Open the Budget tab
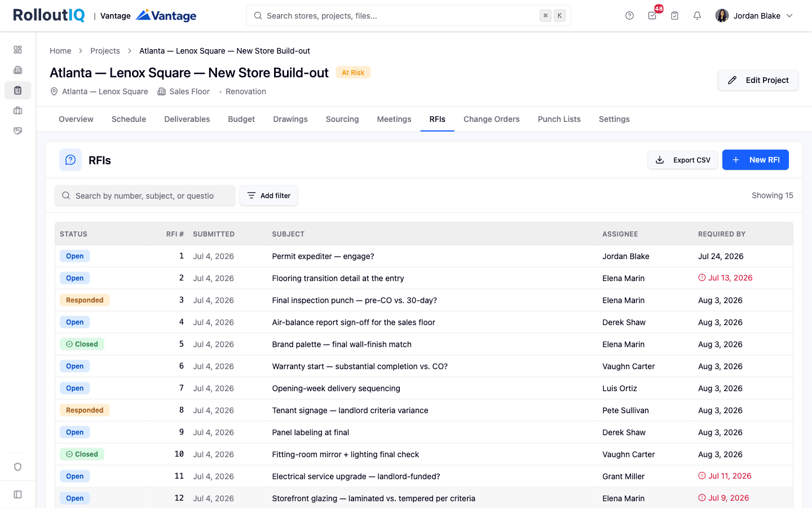 click(241, 119)
